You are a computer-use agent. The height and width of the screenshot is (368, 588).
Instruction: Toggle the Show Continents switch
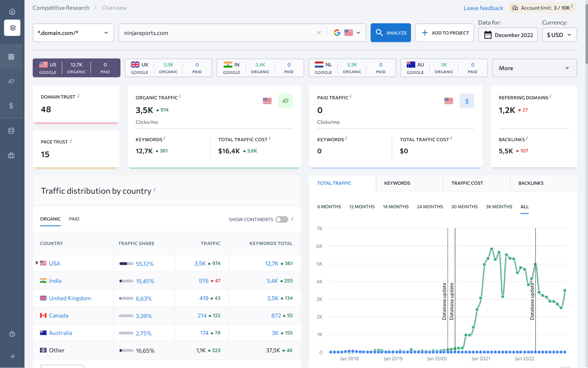(x=281, y=220)
